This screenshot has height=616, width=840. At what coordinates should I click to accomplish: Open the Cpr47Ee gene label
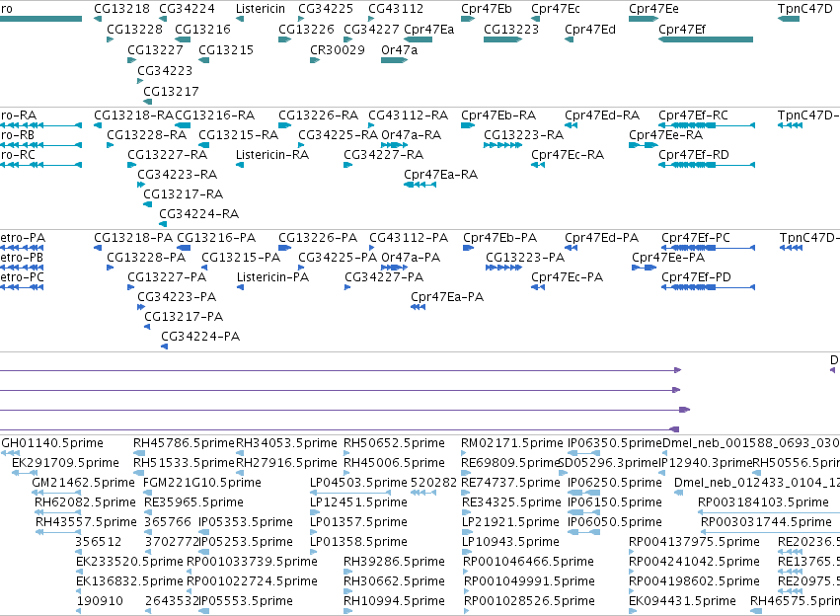(x=653, y=9)
